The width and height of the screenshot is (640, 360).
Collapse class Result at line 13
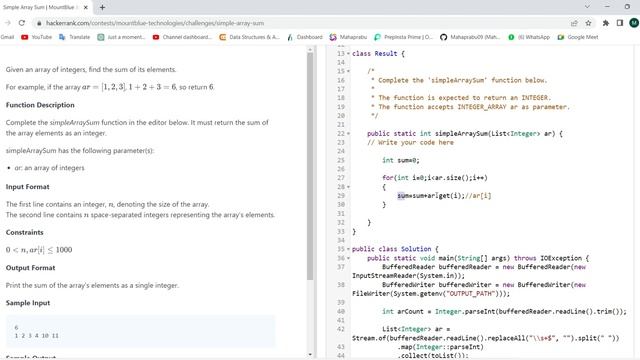348,54
